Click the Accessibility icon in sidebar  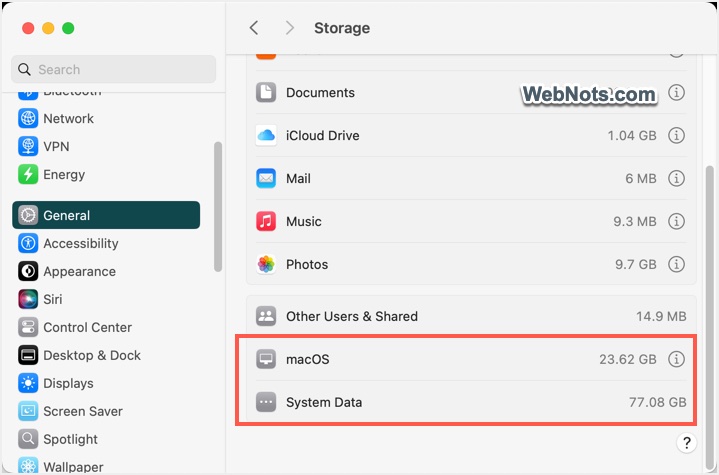pos(28,243)
